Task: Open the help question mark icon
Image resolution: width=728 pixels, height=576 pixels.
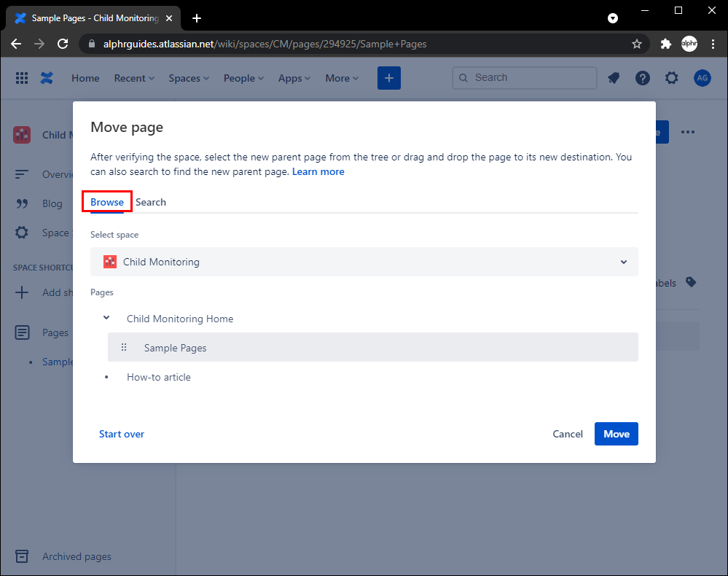Action: tap(642, 78)
